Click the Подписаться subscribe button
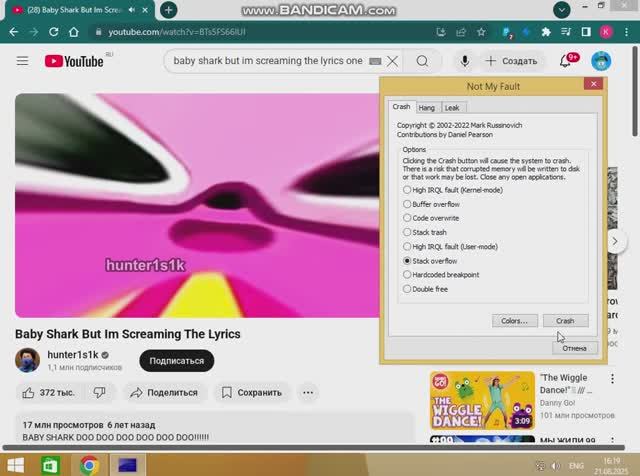The image size is (640, 476). (x=176, y=361)
